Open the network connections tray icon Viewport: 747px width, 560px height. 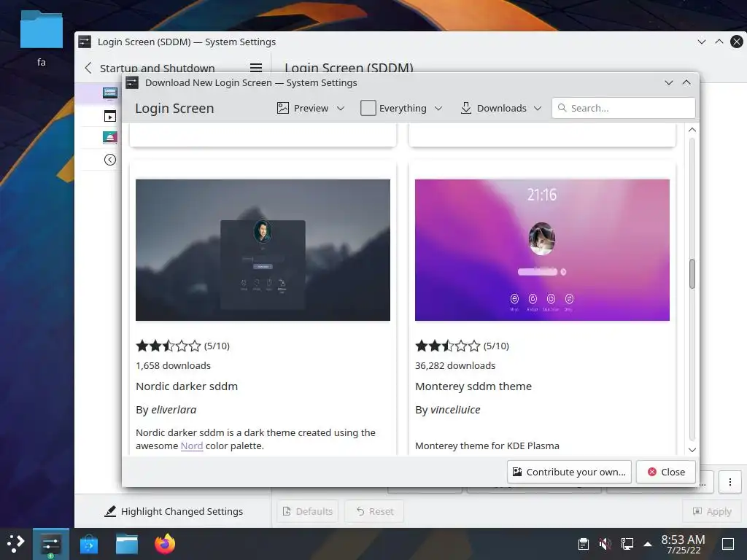[627, 544]
